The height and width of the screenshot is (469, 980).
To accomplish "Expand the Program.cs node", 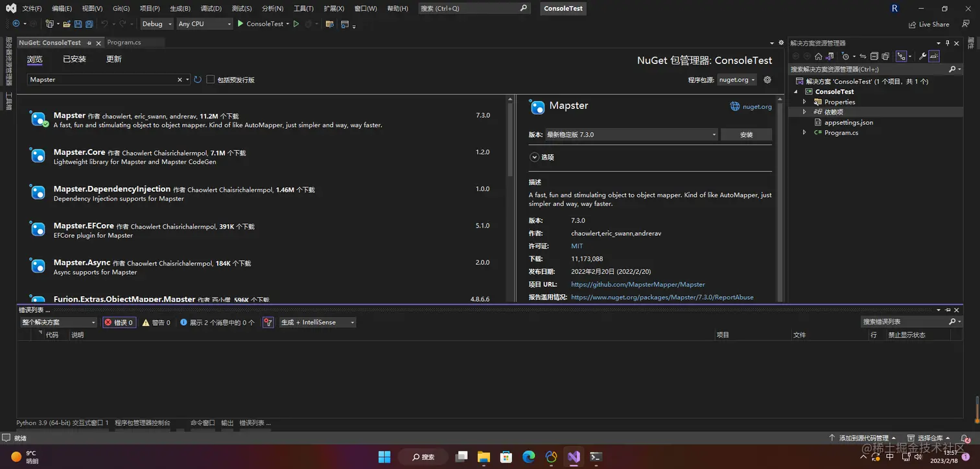I will [804, 132].
